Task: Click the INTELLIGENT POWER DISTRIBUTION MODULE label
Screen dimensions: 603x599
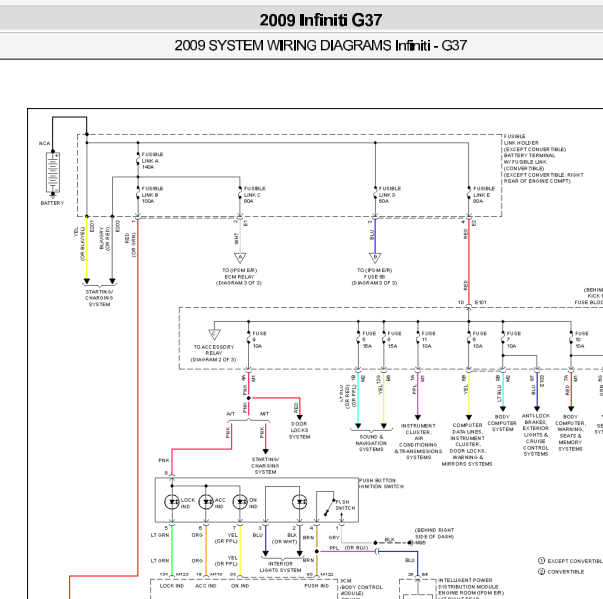Action: click(x=471, y=587)
